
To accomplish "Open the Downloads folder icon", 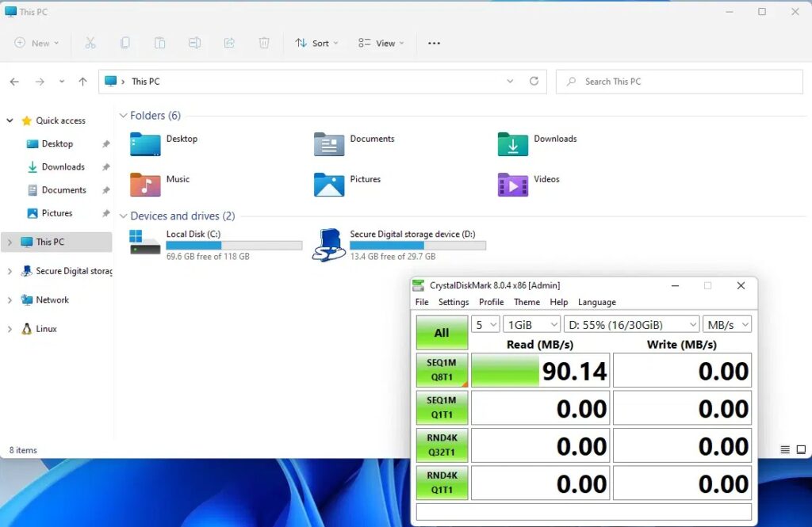I will pyautogui.click(x=513, y=144).
